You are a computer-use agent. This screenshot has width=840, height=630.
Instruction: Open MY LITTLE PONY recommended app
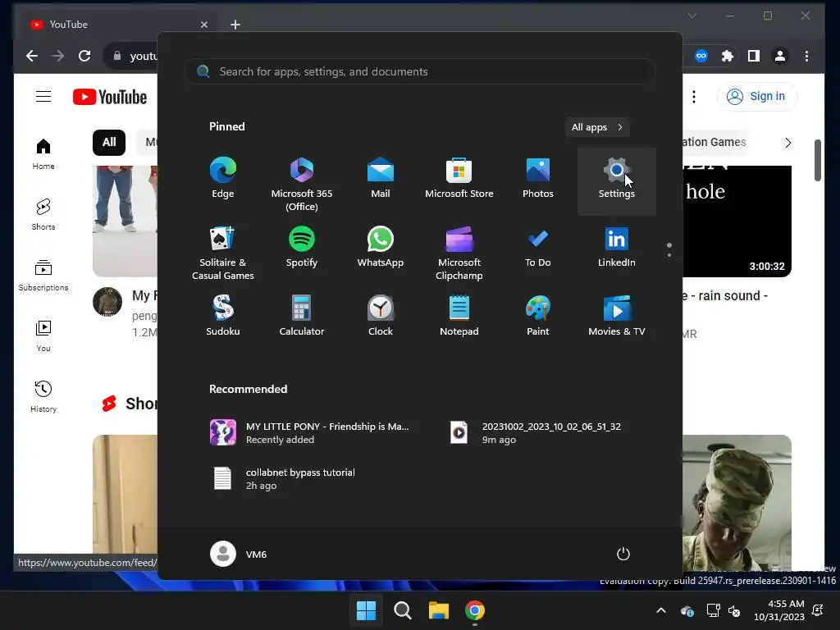(309, 433)
